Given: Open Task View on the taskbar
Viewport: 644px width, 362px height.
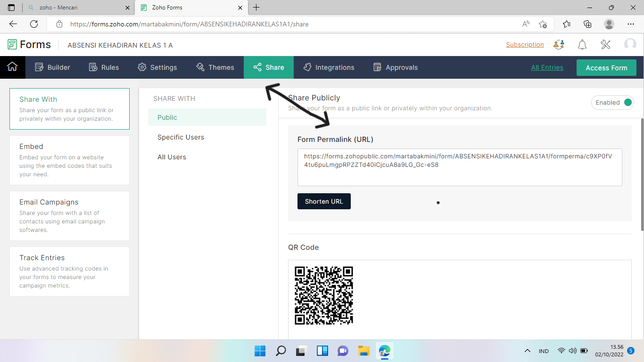Looking at the screenshot, I should point(301,351).
